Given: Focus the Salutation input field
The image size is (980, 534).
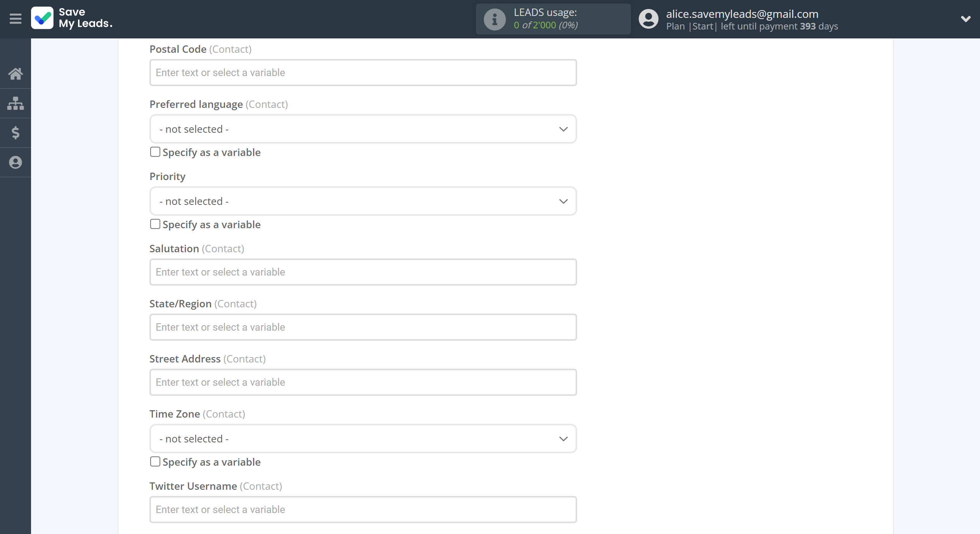Looking at the screenshot, I should (363, 272).
